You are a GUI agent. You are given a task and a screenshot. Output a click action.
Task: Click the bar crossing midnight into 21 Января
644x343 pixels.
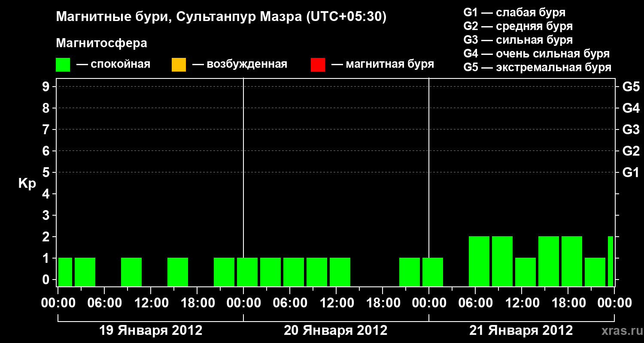(x=433, y=272)
